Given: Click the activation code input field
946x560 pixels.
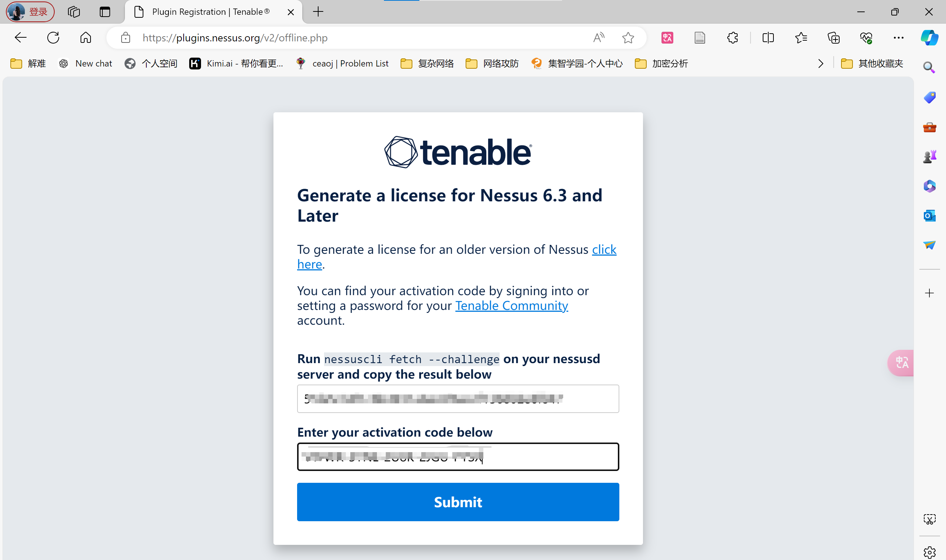Looking at the screenshot, I should (458, 457).
